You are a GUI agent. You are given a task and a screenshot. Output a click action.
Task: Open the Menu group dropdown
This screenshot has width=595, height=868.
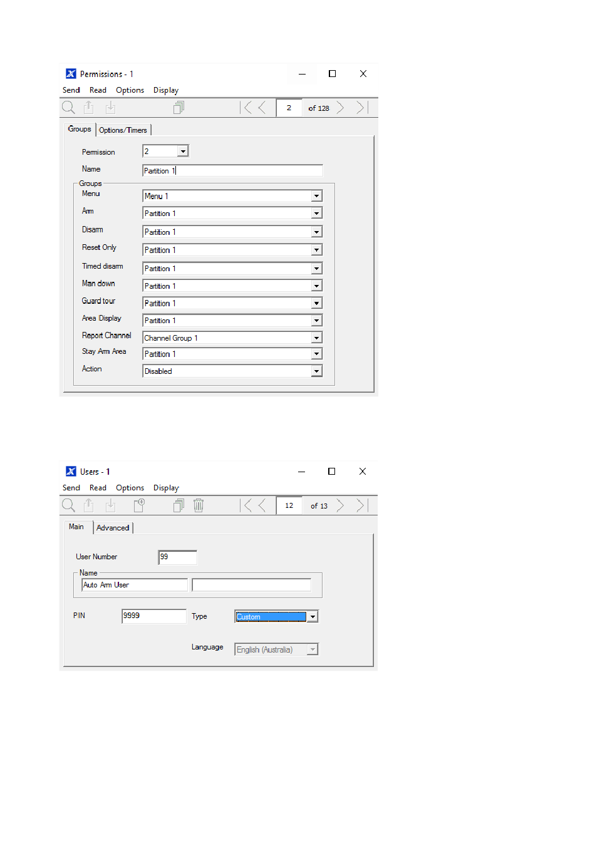point(317,196)
